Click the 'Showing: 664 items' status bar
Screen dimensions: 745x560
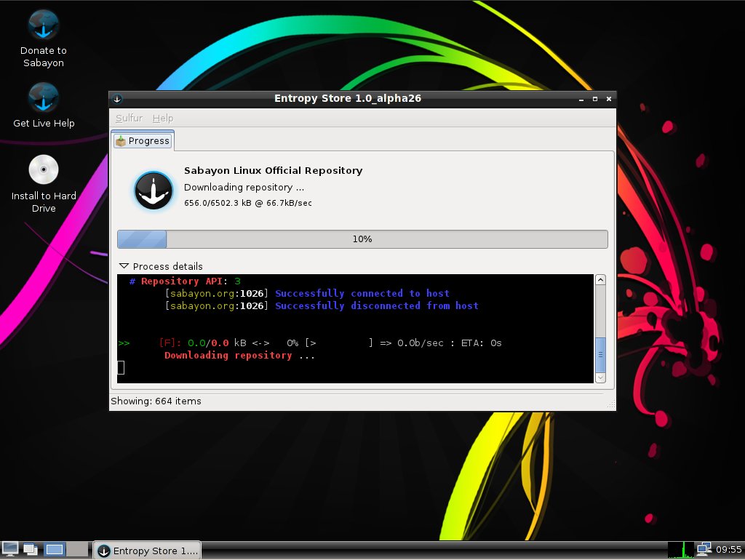[x=156, y=401]
